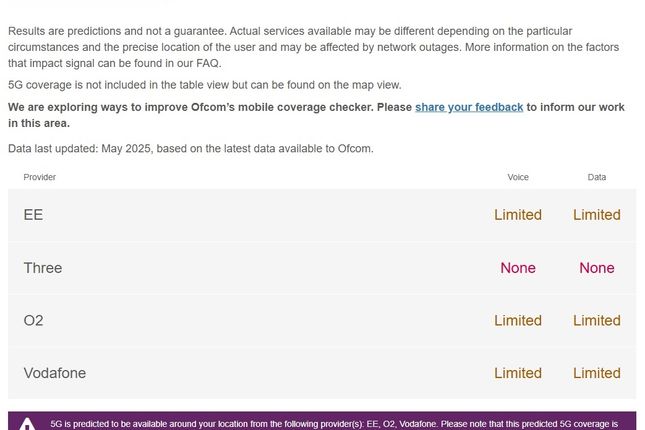The image size is (645, 430).
Task: Click Three's None voice coverage result
Action: click(518, 268)
